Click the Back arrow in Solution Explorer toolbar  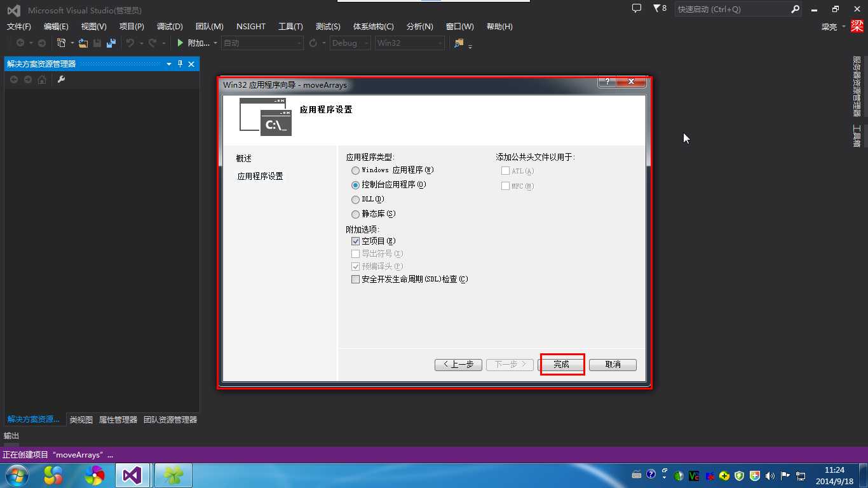pyautogui.click(x=14, y=79)
